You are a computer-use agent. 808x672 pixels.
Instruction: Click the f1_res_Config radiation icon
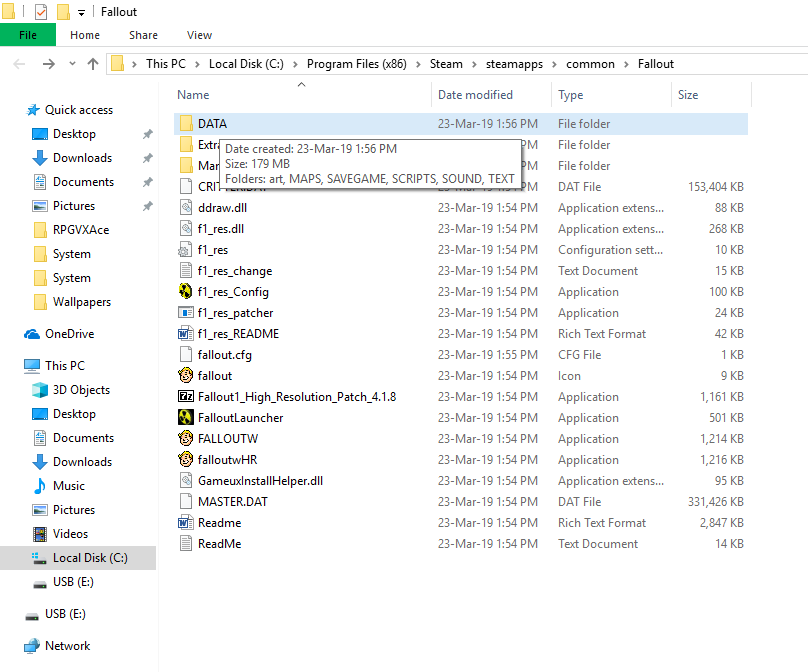click(186, 292)
